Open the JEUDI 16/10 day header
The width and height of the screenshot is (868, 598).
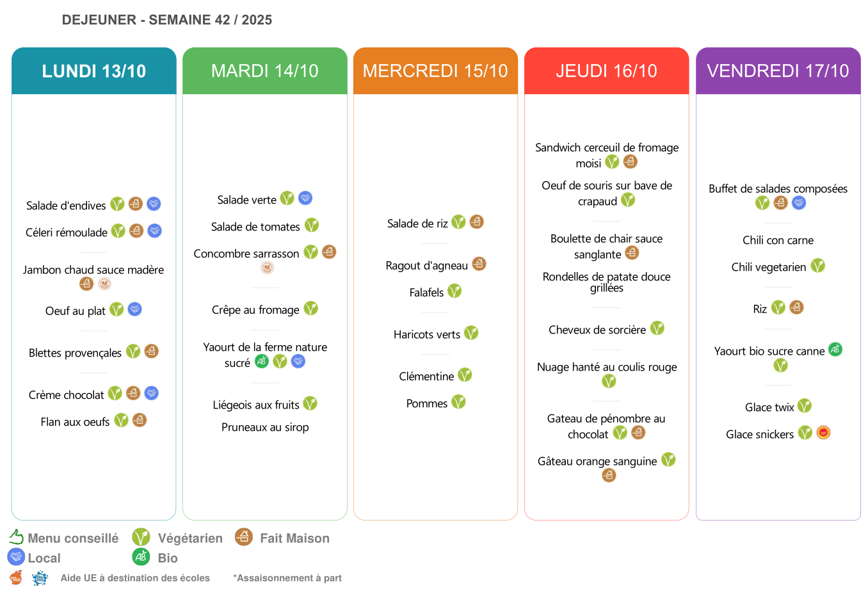(x=606, y=71)
